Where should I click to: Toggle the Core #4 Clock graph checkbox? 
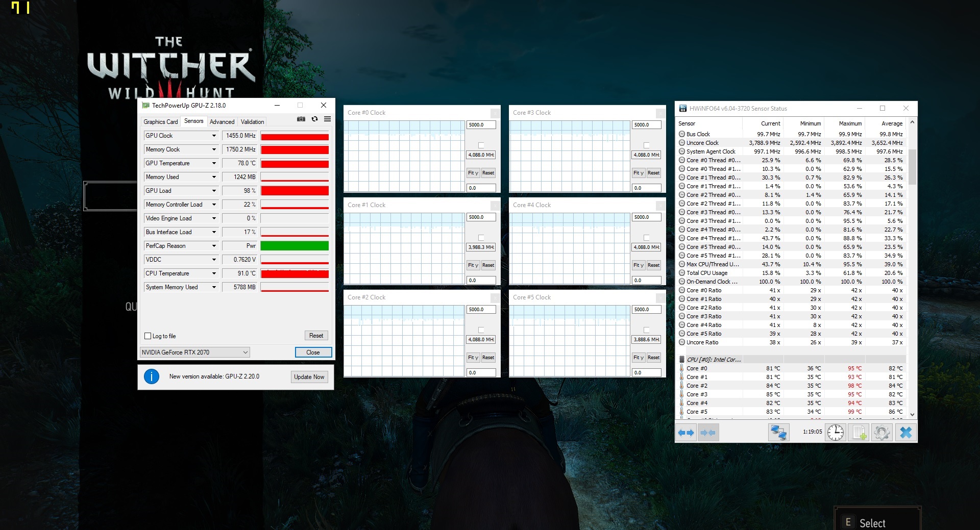point(646,238)
